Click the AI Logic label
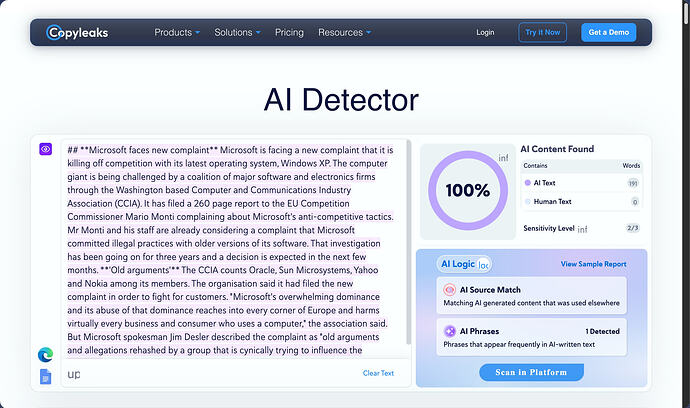This screenshot has height=408, width=690. point(458,264)
